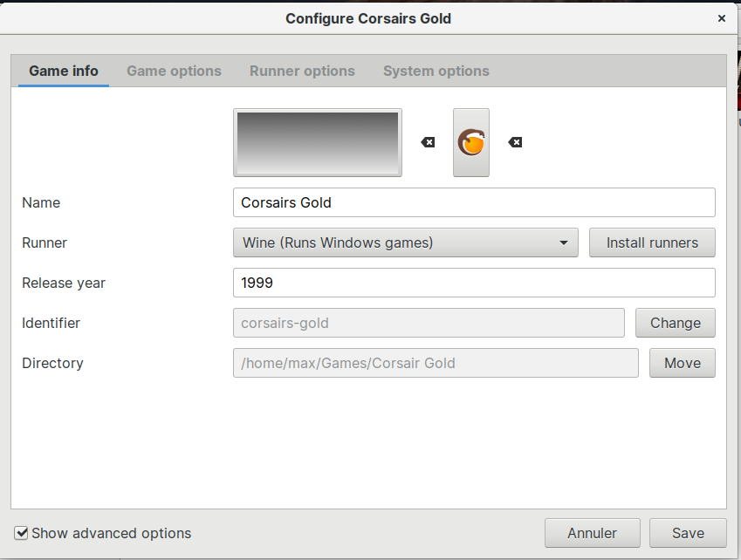The height and width of the screenshot is (560, 741).
Task: Open the System options tab
Action: click(x=436, y=72)
